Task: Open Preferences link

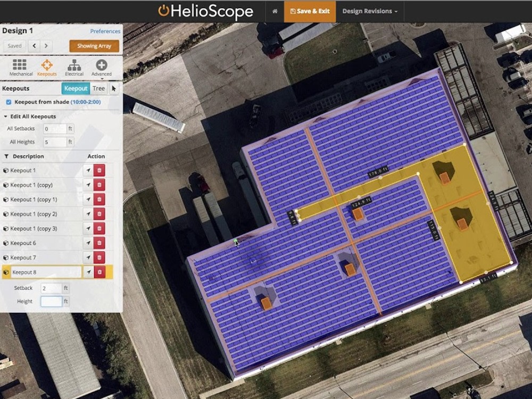Action: pos(105,31)
